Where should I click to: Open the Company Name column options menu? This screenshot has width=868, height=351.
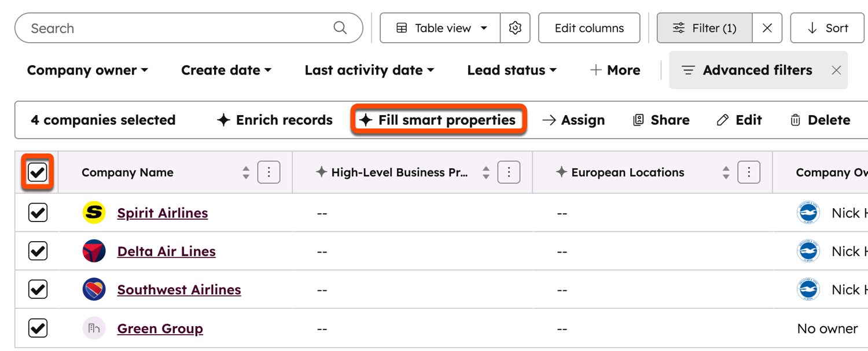click(x=269, y=172)
